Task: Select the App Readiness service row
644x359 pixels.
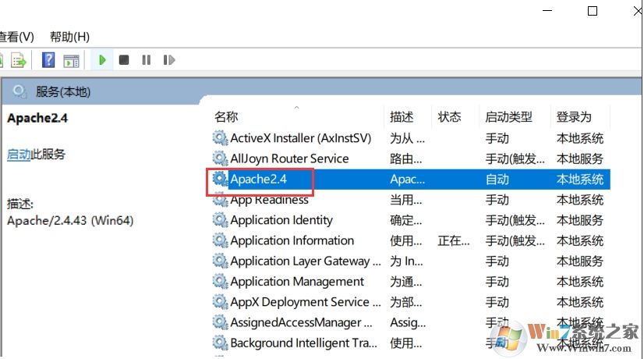Action: point(411,200)
